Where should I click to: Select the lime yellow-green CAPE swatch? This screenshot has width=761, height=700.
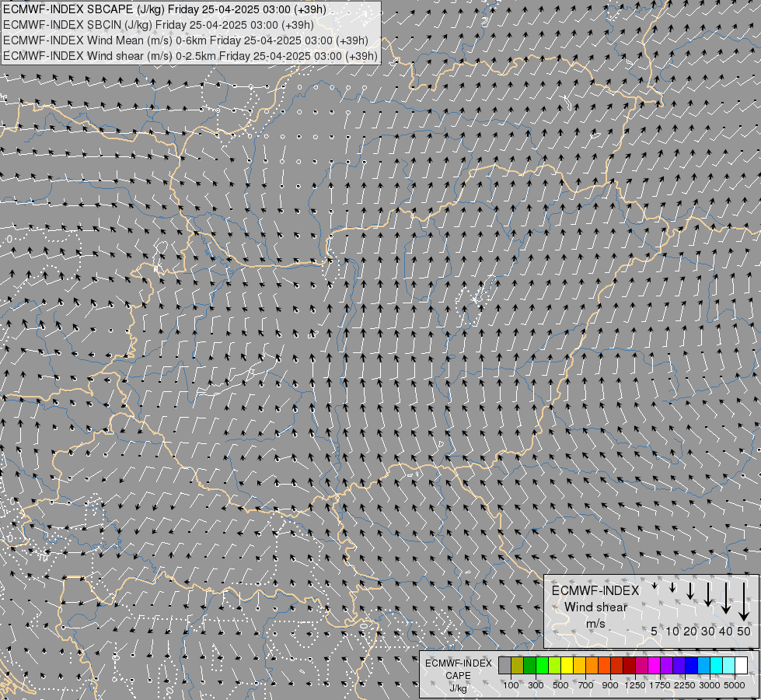555,666
